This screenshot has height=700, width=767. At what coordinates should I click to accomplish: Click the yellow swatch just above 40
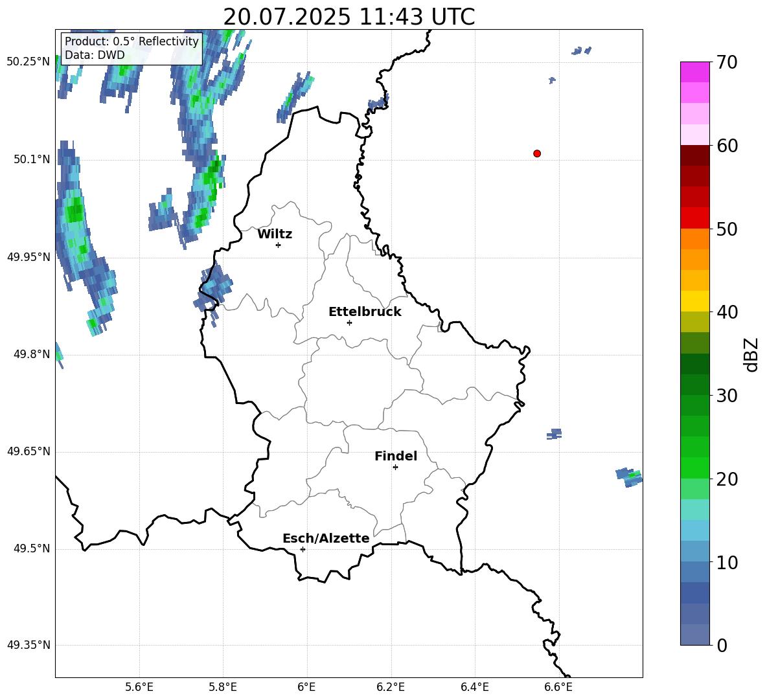[695, 301]
